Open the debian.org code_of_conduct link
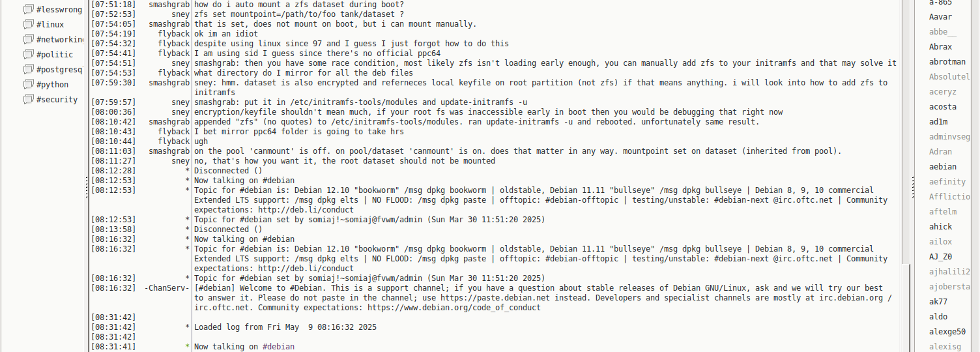This screenshot has width=980, height=352. tap(454, 308)
